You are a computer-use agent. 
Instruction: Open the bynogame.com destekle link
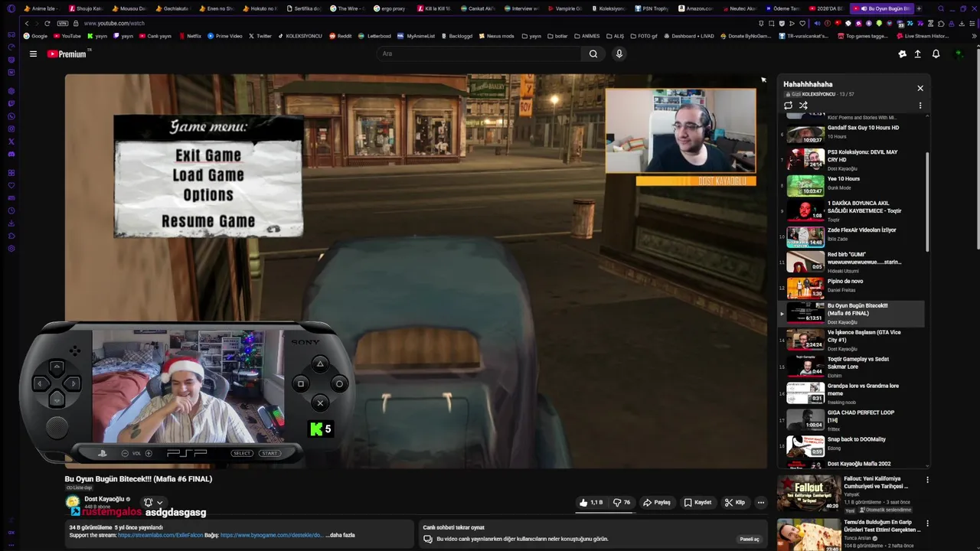[x=271, y=536]
